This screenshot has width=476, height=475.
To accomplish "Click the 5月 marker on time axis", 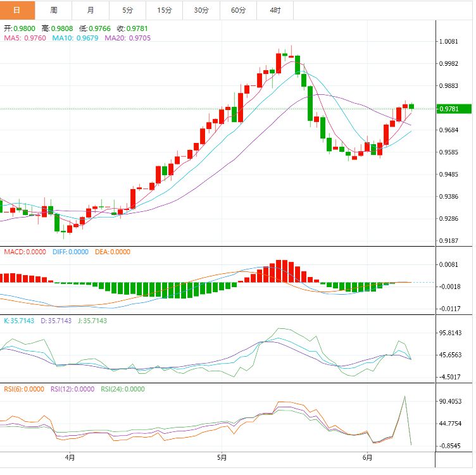I will (222, 457).
